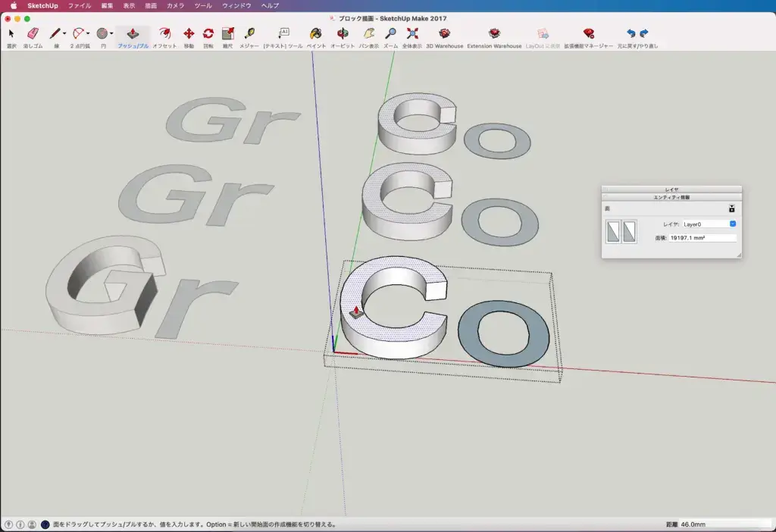776x532 pixels.
Task: Click the 面積 area value field
Action: (x=702, y=238)
